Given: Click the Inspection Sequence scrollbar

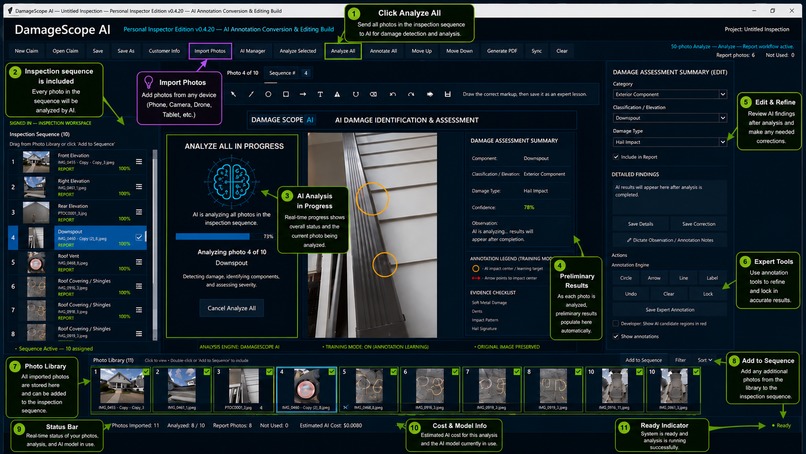Looking at the screenshot, I should tap(155, 245).
